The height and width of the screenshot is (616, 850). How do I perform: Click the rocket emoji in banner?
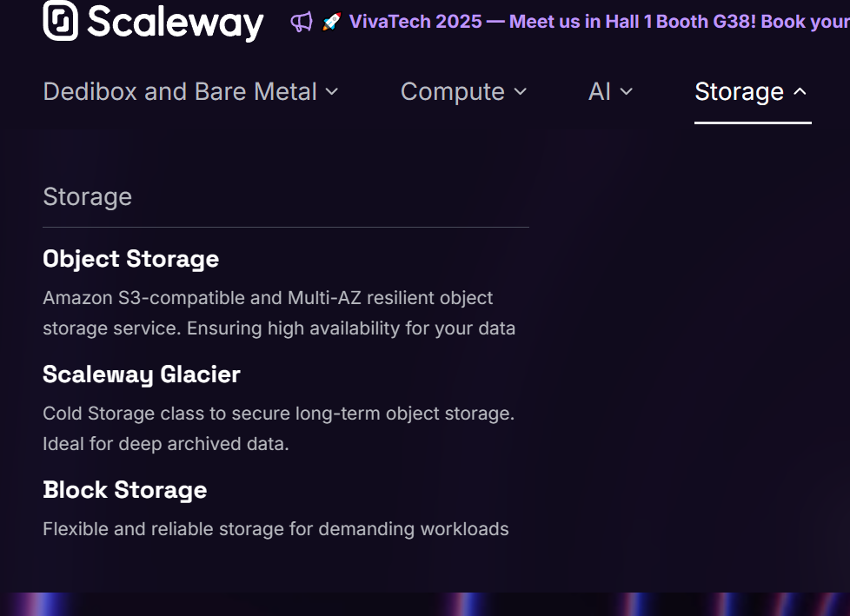pyautogui.click(x=332, y=22)
